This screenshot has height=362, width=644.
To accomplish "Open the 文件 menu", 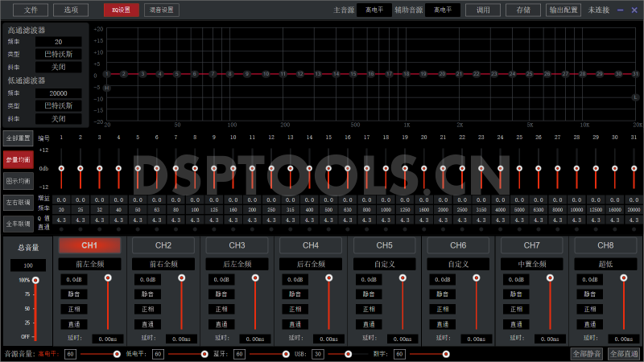I will 31,10.
